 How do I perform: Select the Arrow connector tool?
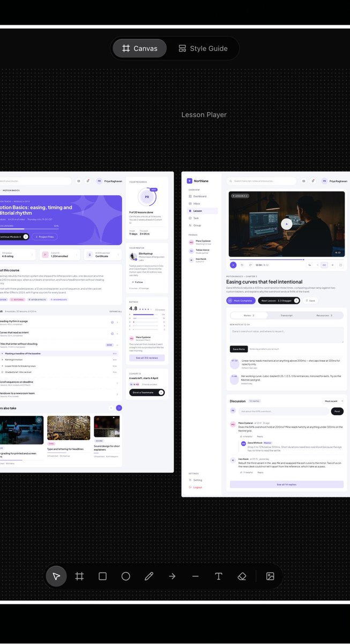[172, 576]
